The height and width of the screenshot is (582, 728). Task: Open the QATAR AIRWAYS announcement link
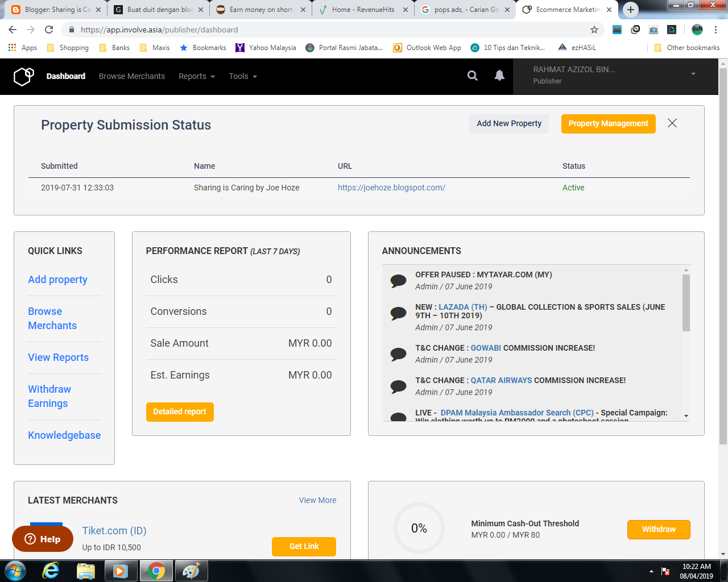501,380
